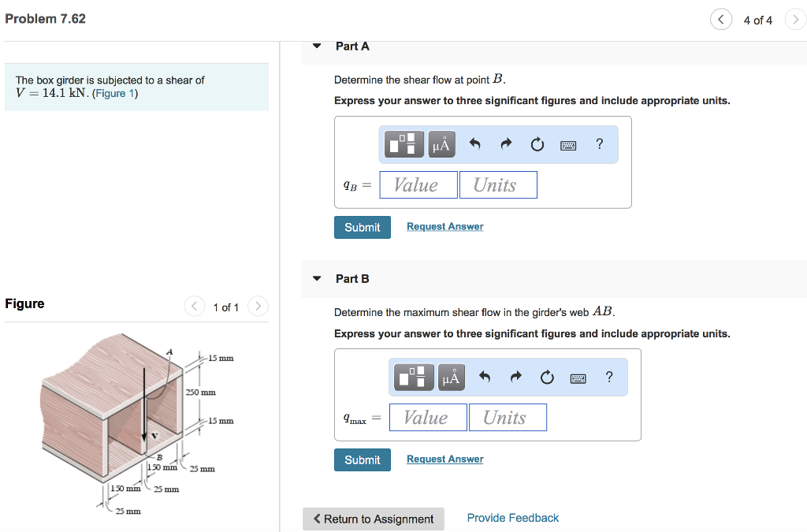Redo input using Part A redo arrow icon
Screen dimensions: 807x532
(507, 143)
